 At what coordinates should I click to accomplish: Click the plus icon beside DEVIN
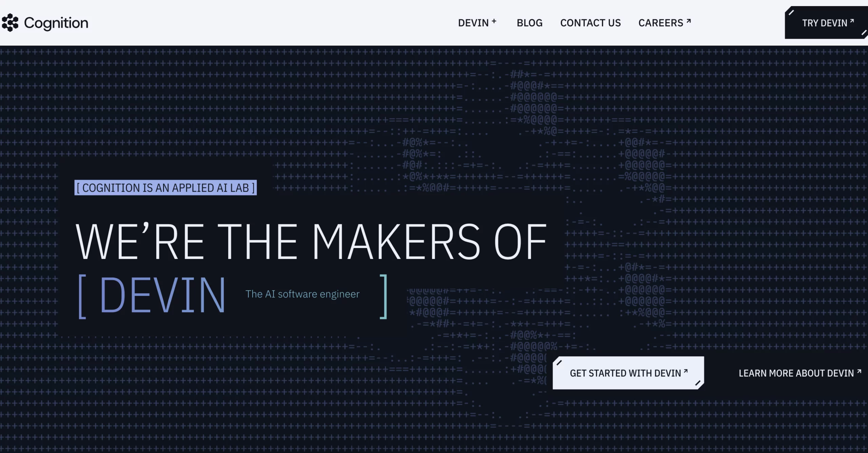[x=494, y=21]
